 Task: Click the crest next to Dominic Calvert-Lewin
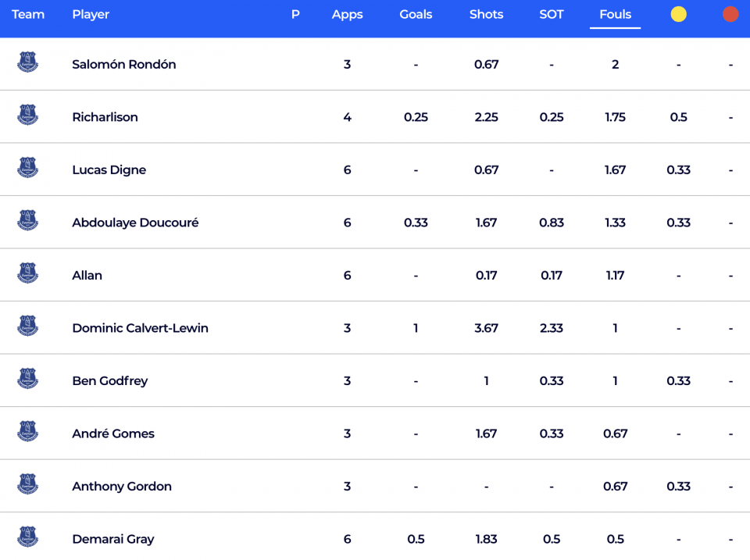click(28, 326)
